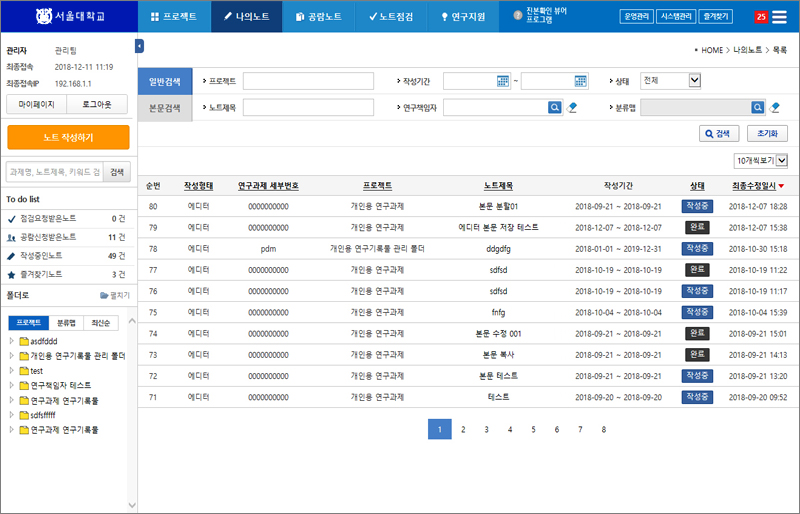Viewport: 800px width, 514px height.
Task: Click the red 25 notification badge
Action: click(x=761, y=17)
